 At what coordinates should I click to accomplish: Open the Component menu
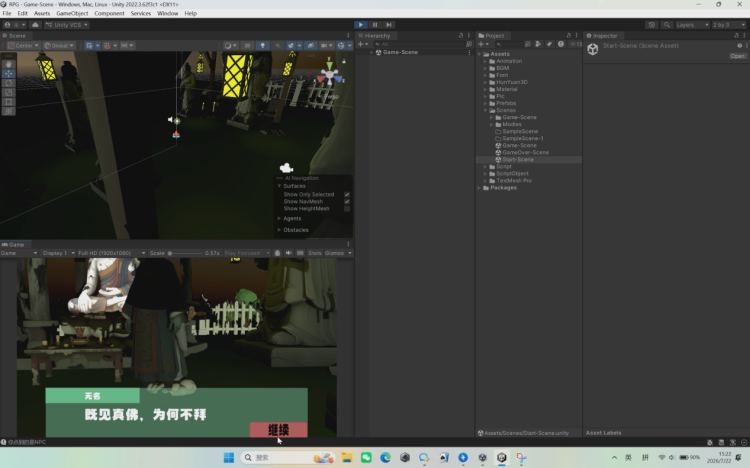click(x=109, y=13)
